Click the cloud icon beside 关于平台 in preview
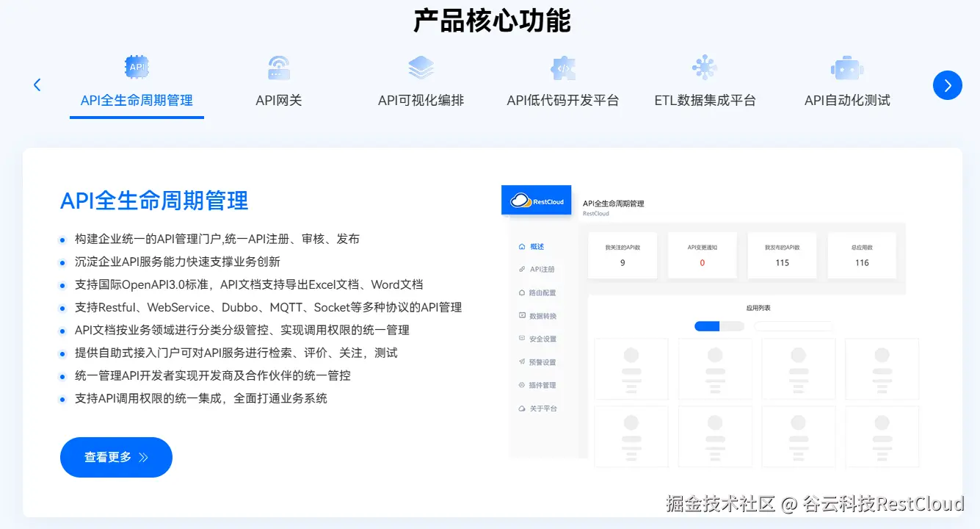Image resolution: width=980 pixels, height=529 pixels. (522, 409)
